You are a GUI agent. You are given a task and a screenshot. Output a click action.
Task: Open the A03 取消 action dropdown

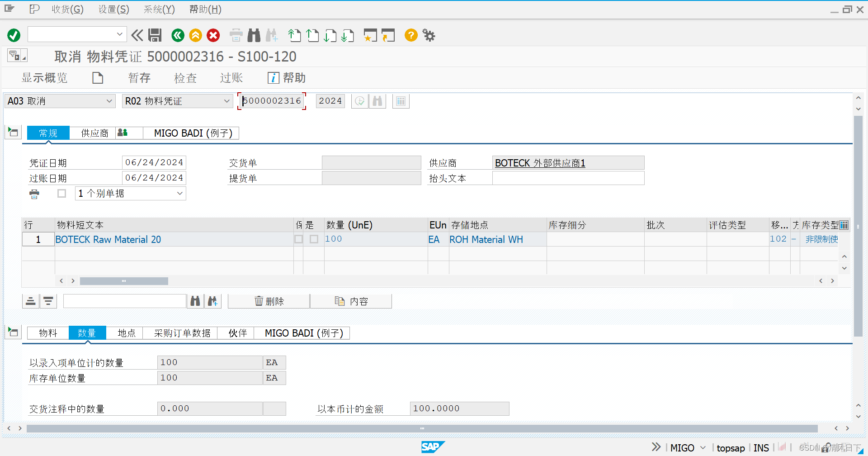109,101
